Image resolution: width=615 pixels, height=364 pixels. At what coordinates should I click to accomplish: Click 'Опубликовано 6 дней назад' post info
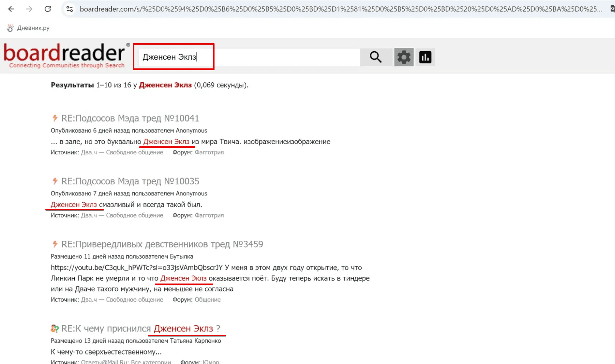click(129, 131)
